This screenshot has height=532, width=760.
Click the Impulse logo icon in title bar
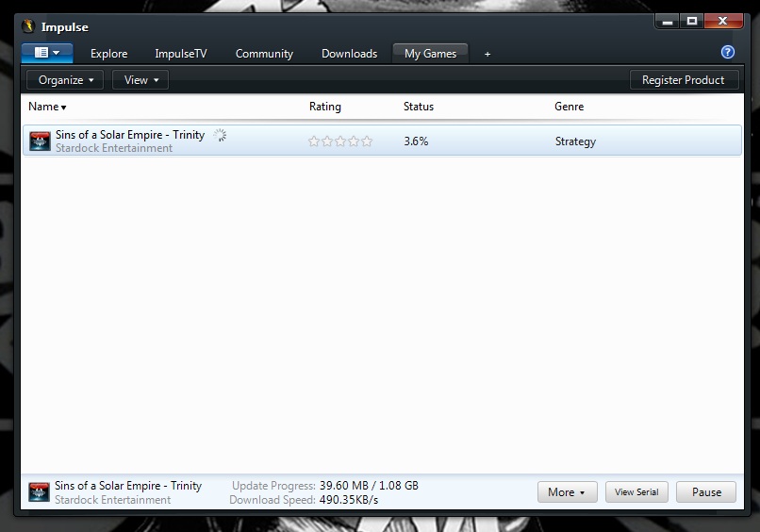tap(28, 26)
